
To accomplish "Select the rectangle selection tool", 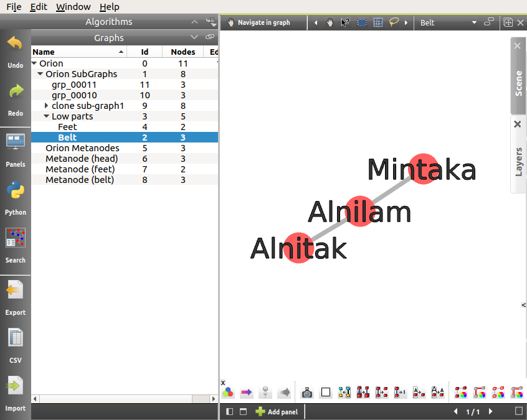I will pos(362,22).
